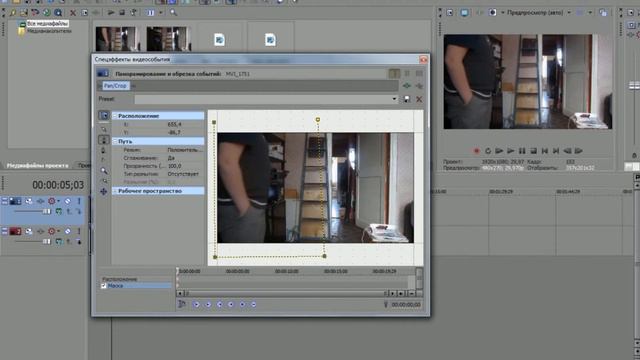Select the fourth media file icon
This screenshot has width=640, height=360.
(x=270, y=40)
